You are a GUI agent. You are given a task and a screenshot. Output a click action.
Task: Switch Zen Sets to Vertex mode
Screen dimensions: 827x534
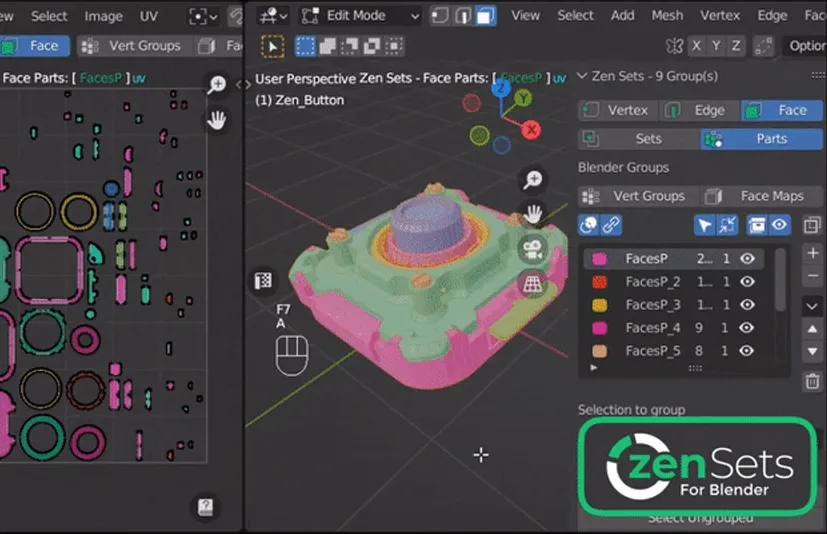[x=618, y=110]
